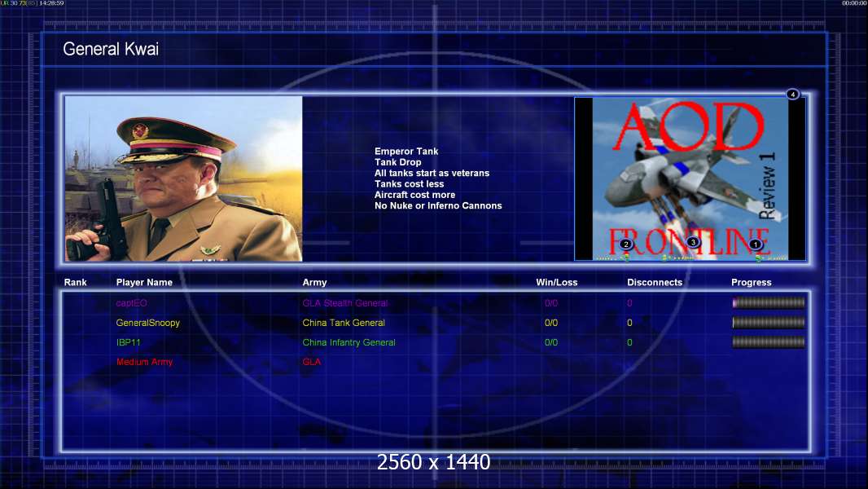
Task: Click GeneralSnoopy's disconnects value
Action: click(629, 323)
